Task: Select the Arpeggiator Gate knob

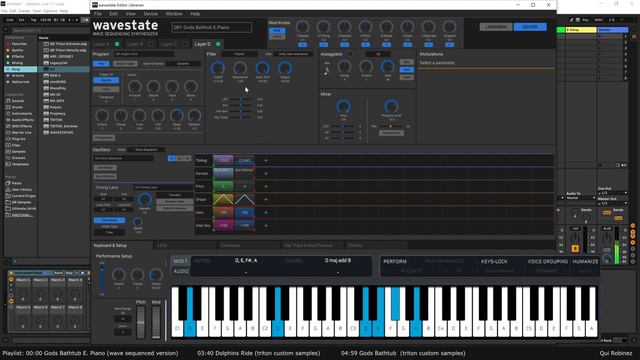Action: tap(387, 66)
